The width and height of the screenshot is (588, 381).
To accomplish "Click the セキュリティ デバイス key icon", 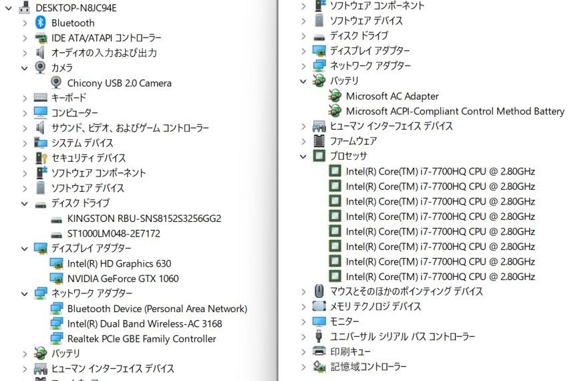I will point(41,158).
